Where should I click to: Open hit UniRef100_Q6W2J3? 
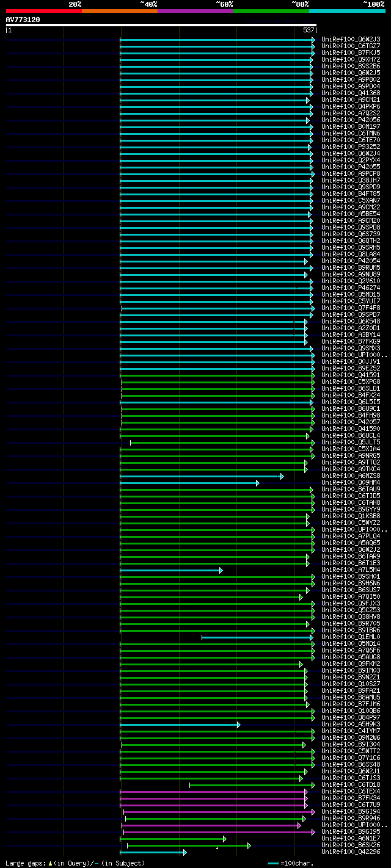pos(351,39)
